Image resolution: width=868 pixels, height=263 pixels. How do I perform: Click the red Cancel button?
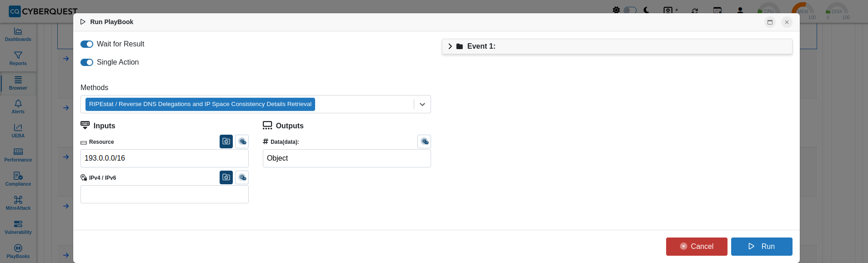point(697,247)
